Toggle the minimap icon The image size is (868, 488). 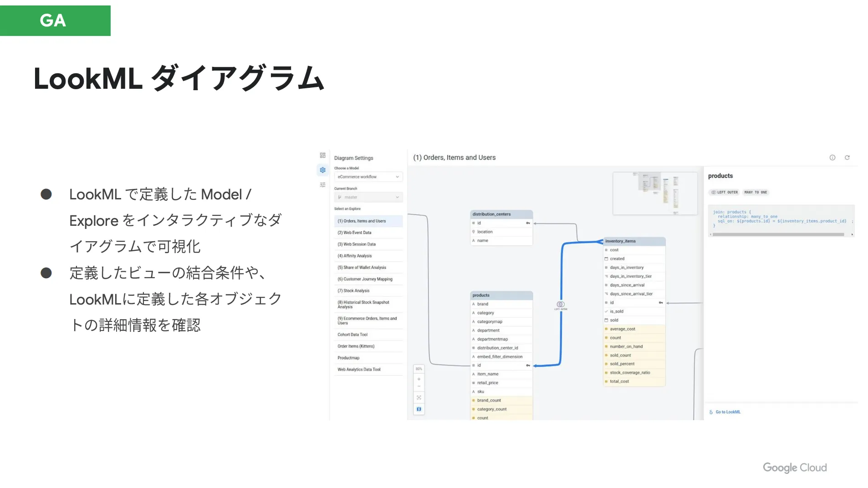(x=419, y=409)
